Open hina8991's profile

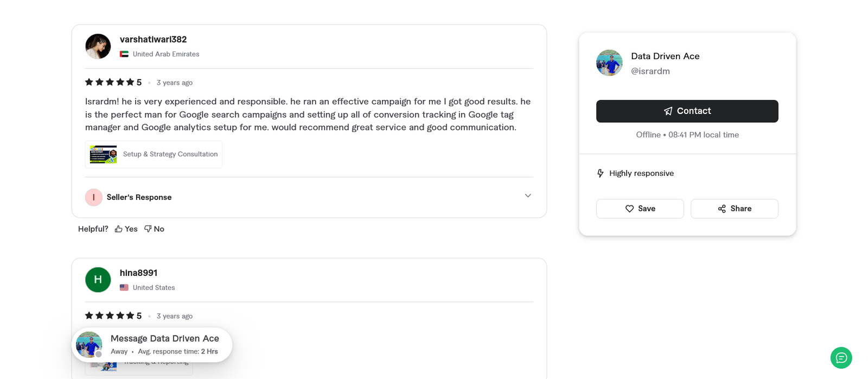(138, 273)
